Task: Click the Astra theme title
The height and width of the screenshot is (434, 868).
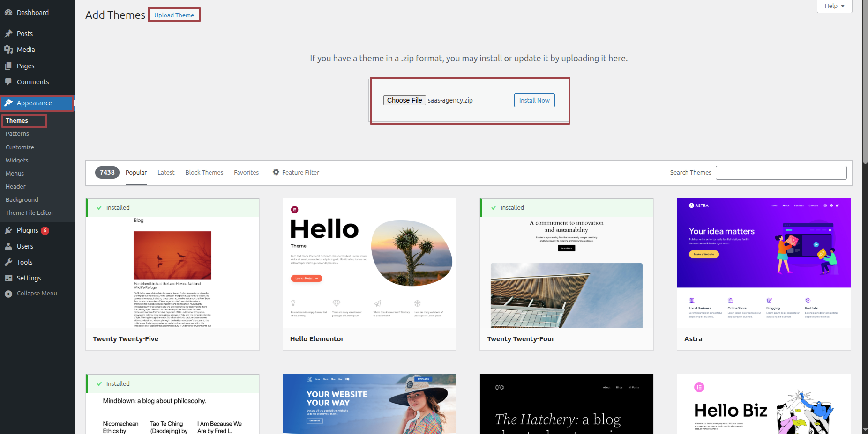Action: tap(693, 339)
